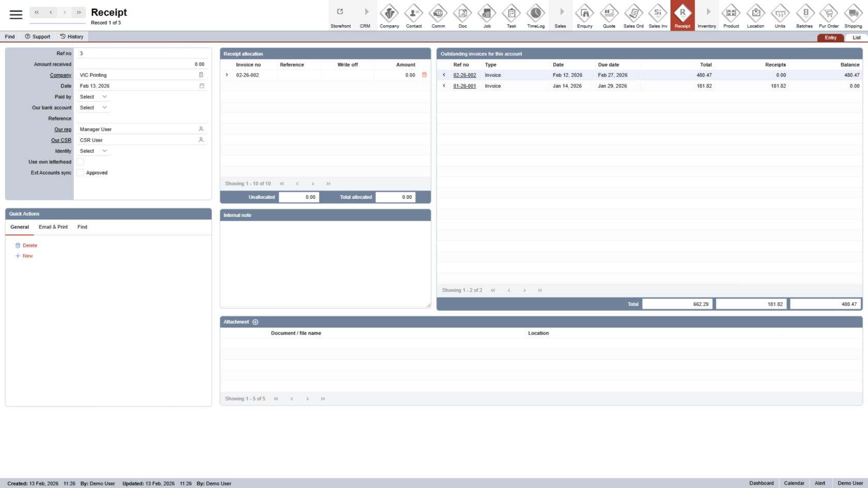Open the Paid by dropdown
This screenshot has height=488, width=868.
[x=94, y=97]
